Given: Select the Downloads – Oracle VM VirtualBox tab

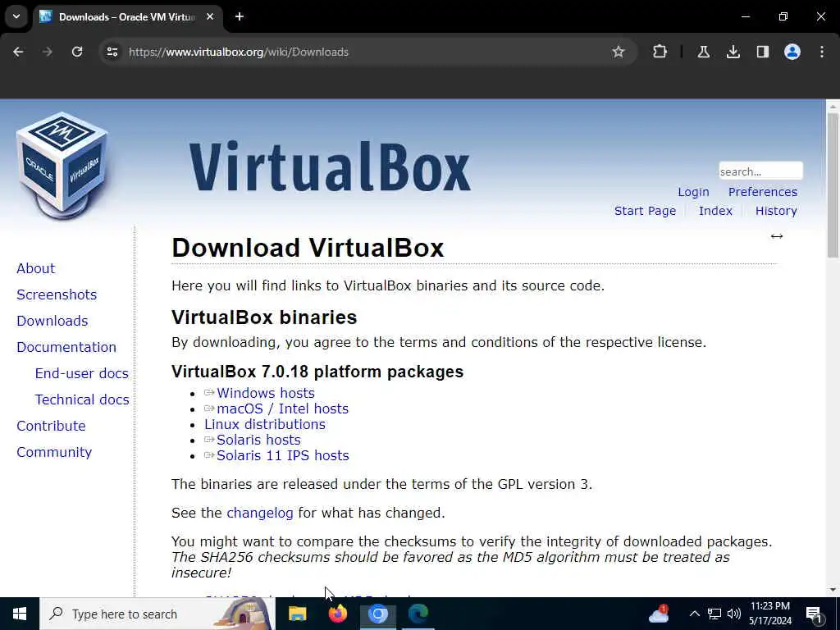Looking at the screenshot, I should tap(127, 16).
